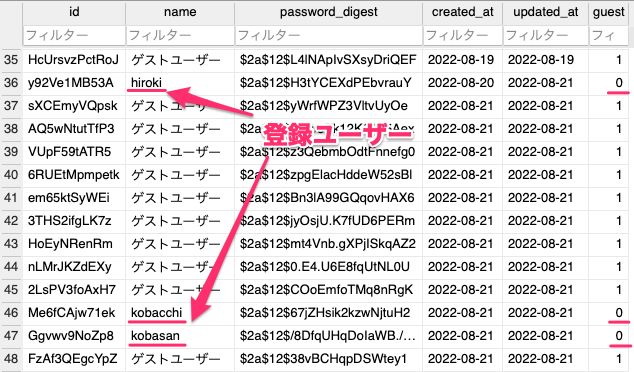Sort by the guest column header
634x372 pixels.
click(x=609, y=12)
